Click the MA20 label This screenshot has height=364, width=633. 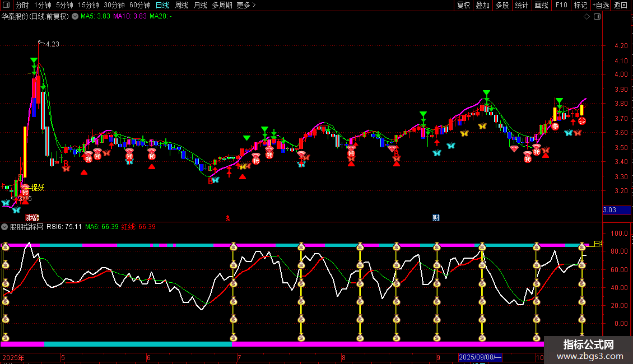[160, 16]
